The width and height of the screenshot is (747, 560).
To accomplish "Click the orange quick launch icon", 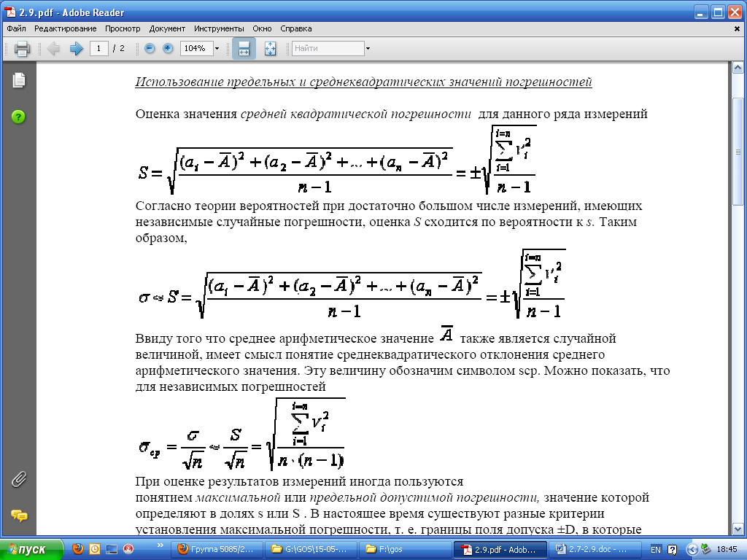I will point(95,549).
